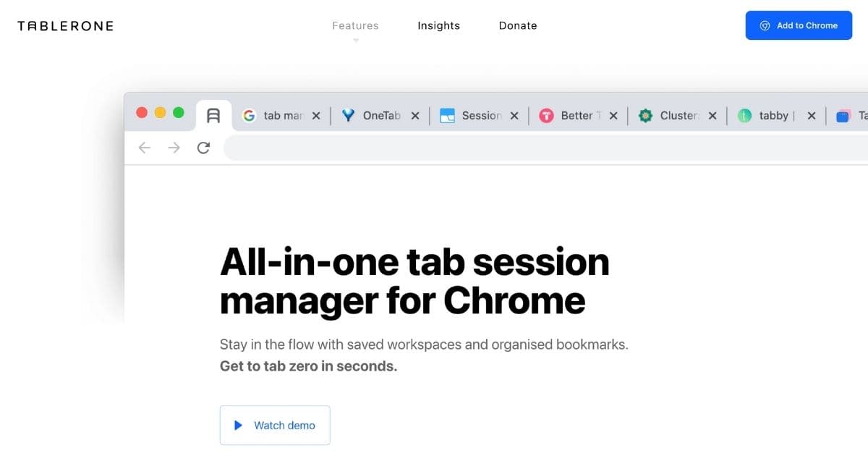Click the Add to Chrome button
868x456 pixels.
pos(799,25)
